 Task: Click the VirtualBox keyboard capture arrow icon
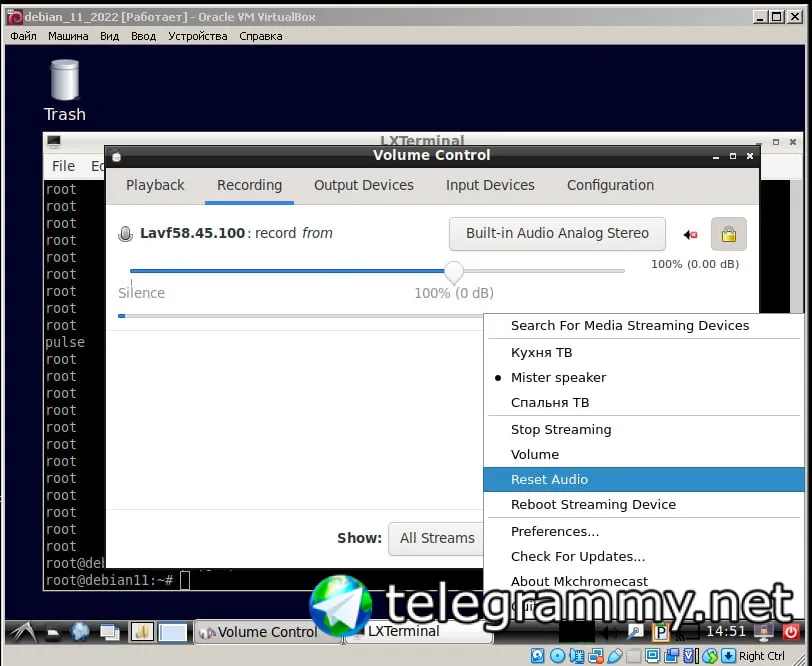tap(729, 656)
